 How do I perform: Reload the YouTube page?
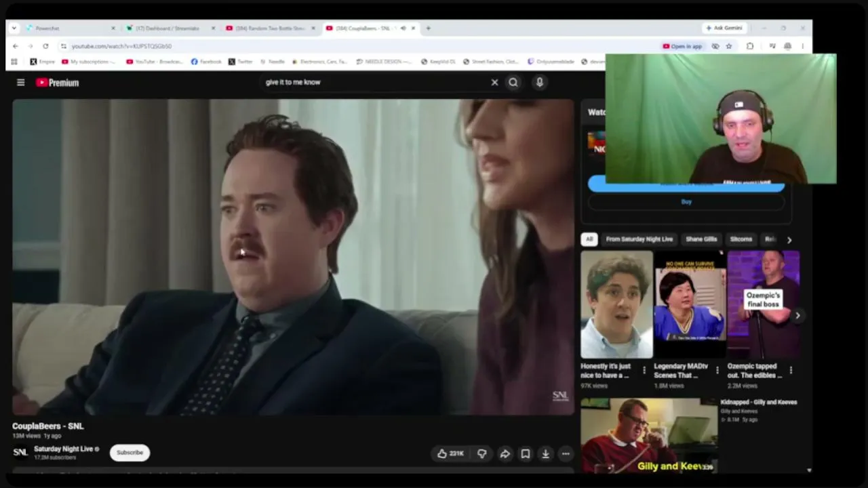(45, 46)
